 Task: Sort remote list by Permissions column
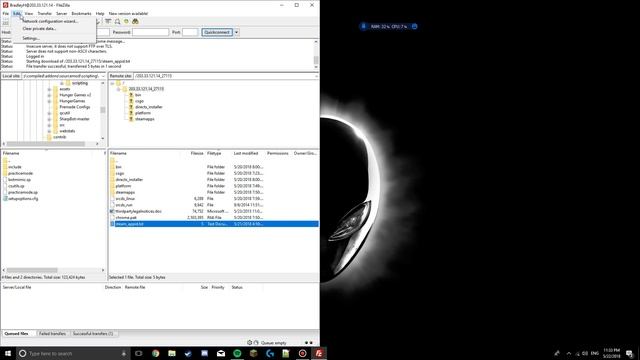coord(278,153)
